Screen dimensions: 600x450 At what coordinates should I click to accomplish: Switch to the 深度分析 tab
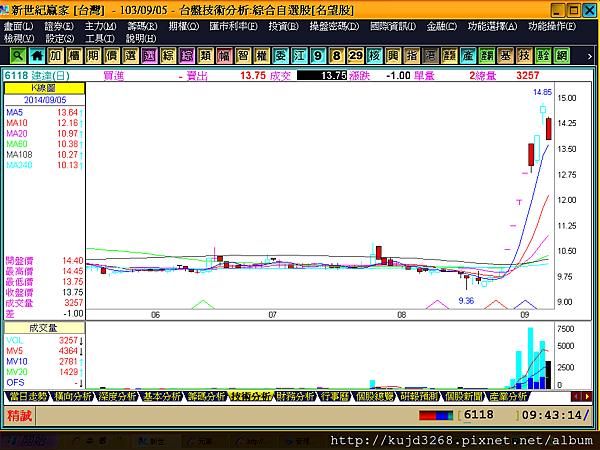click(x=116, y=396)
